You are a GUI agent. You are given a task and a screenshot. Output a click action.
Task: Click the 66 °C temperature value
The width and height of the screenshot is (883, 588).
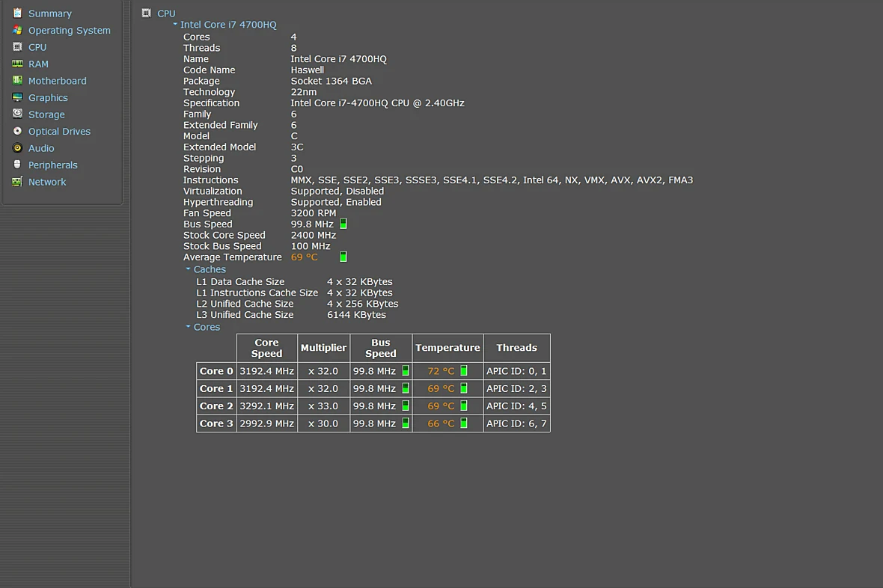click(440, 423)
